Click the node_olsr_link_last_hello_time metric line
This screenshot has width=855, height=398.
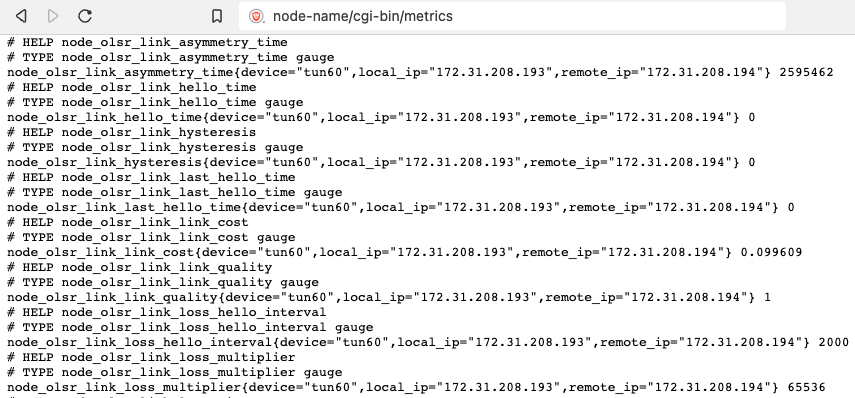(x=401, y=207)
